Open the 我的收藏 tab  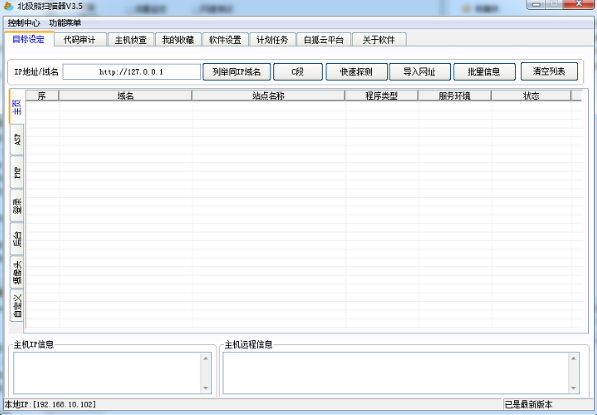[178, 40]
